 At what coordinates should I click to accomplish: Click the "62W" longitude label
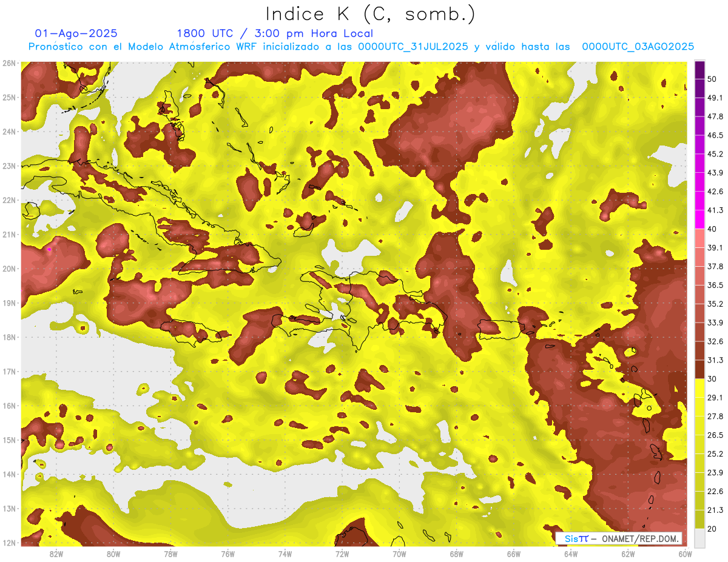click(x=628, y=554)
